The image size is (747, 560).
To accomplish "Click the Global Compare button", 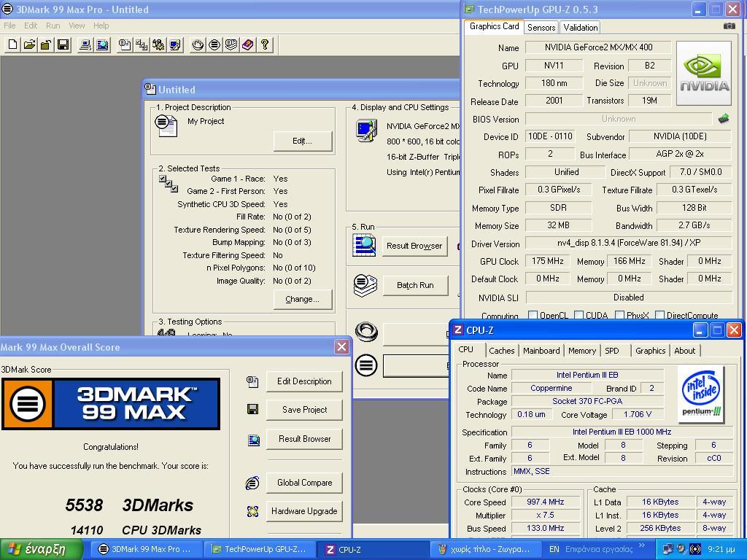I will coord(304,483).
